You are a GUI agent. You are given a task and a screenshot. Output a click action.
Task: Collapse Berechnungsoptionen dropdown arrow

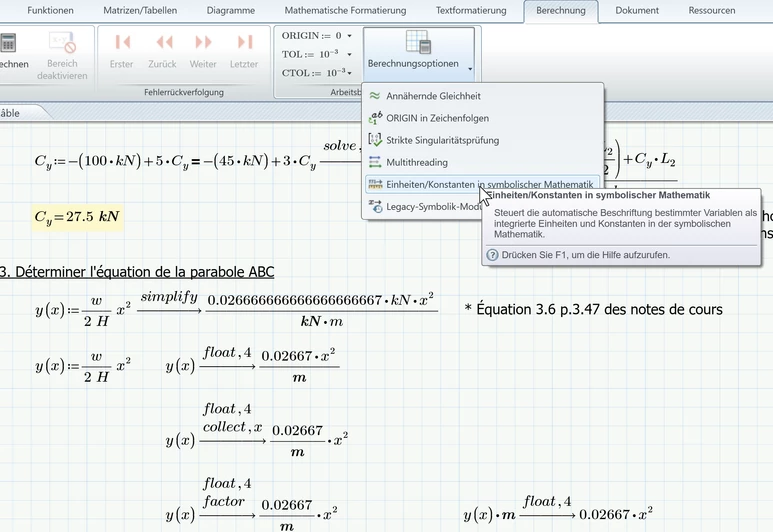tap(470, 69)
